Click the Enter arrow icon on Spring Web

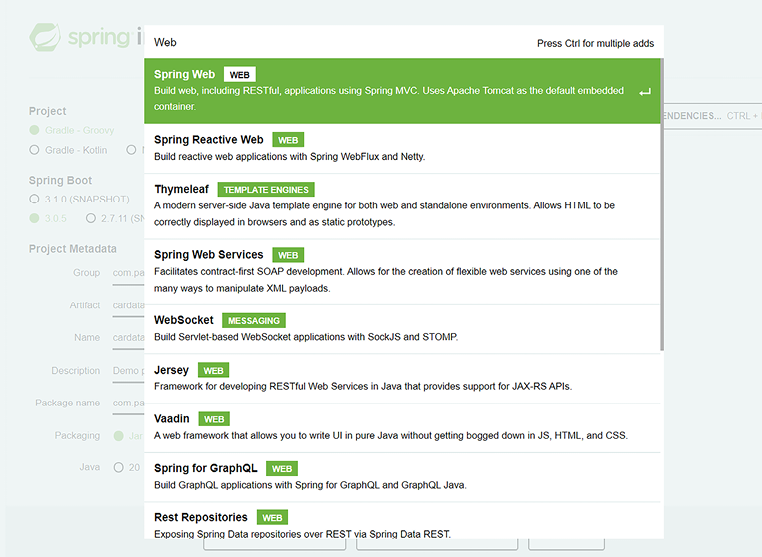point(645,92)
